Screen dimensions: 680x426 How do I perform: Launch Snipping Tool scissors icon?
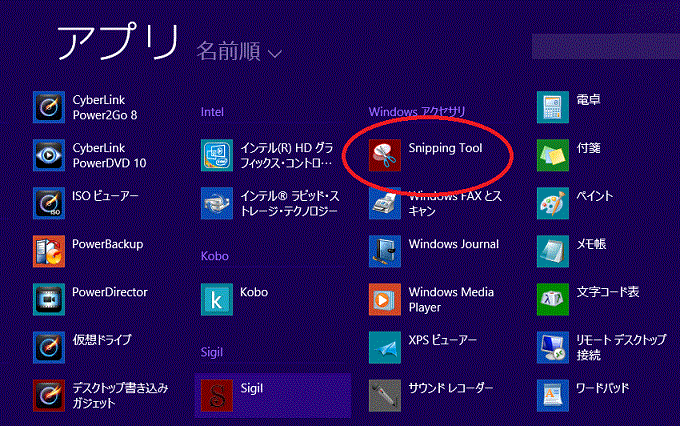(385, 155)
